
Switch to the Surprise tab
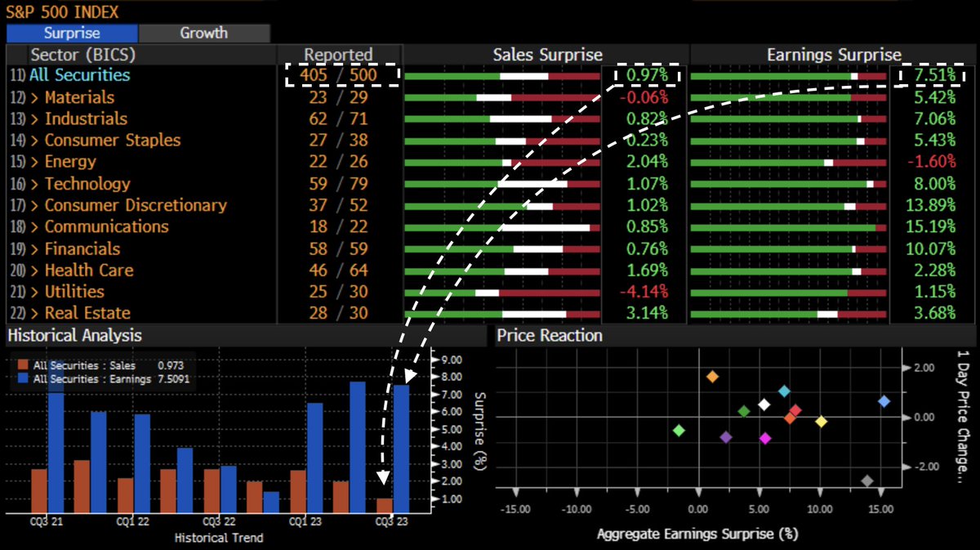[72, 33]
